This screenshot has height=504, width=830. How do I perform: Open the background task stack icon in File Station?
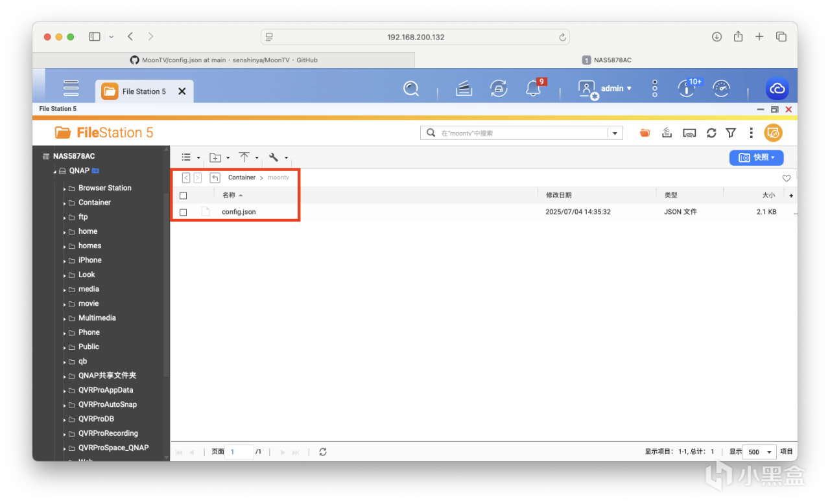click(667, 133)
